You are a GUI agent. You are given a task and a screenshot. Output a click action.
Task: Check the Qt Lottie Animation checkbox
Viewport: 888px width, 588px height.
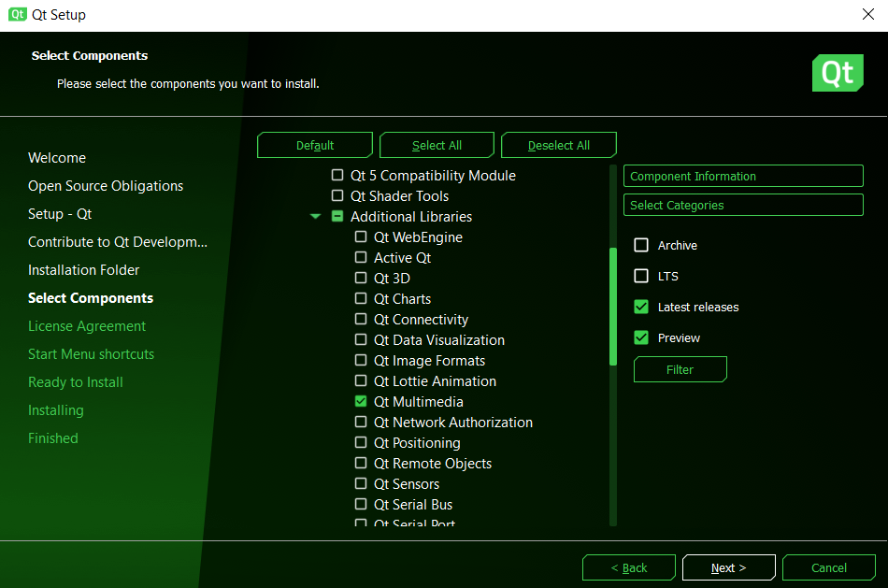(361, 380)
